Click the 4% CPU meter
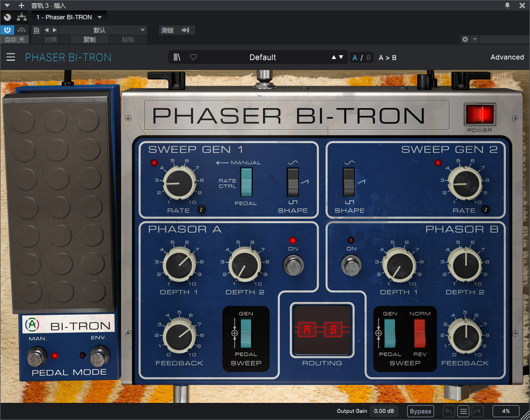The height and width of the screenshot is (420, 530). (506, 411)
